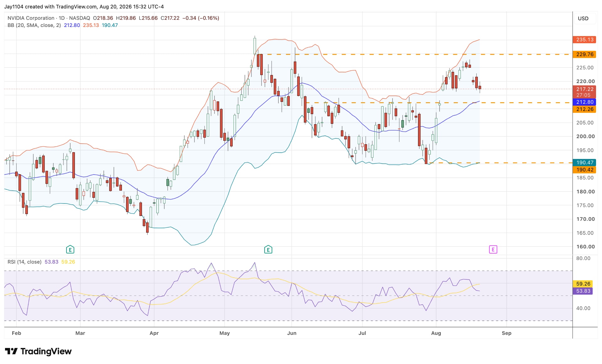Click the USD currency label
Viewport: 602px width, 364px height.
[x=583, y=18]
